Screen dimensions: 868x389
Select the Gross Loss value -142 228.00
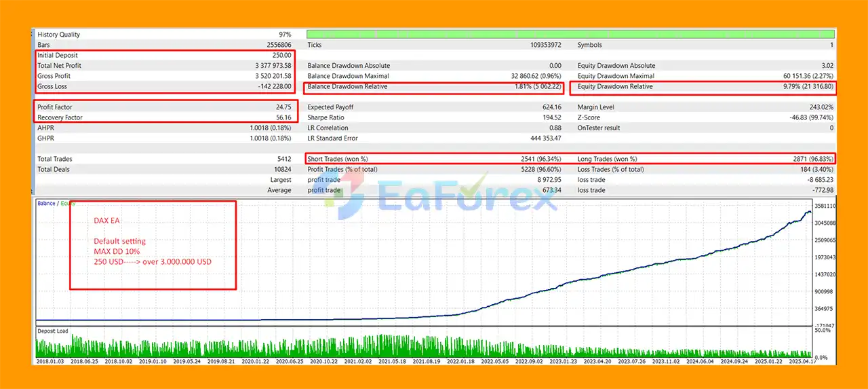click(x=275, y=86)
